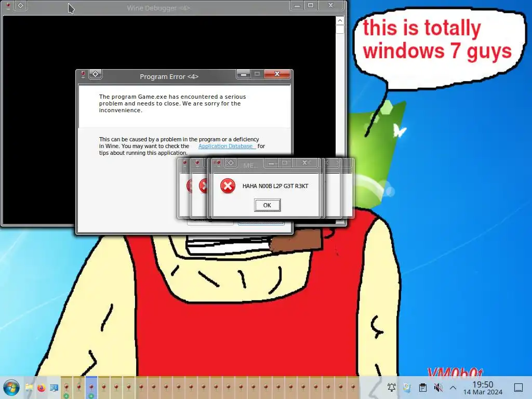Click the diamond button in Wine Debugger titlebar

pyautogui.click(x=21, y=5)
